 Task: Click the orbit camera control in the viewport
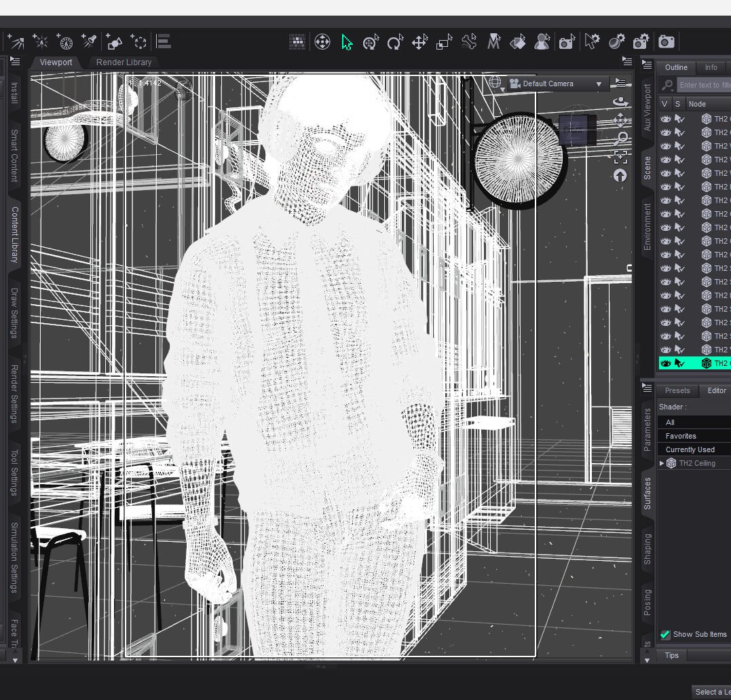[x=620, y=101]
